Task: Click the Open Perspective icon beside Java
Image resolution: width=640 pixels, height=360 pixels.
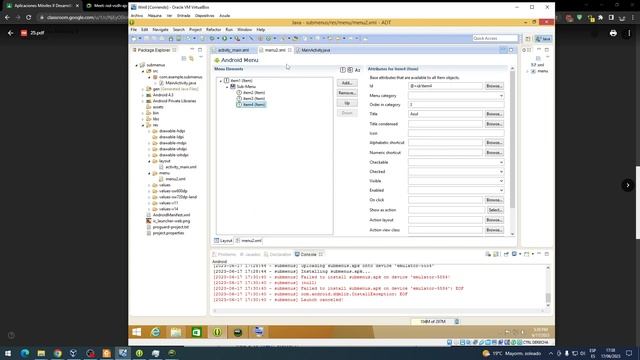Action: (x=528, y=39)
